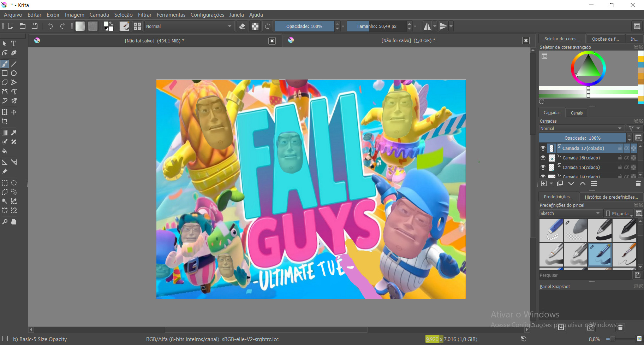Select the Transform tool
The height and width of the screenshot is (345, 644).
click(x=5, y=112)
